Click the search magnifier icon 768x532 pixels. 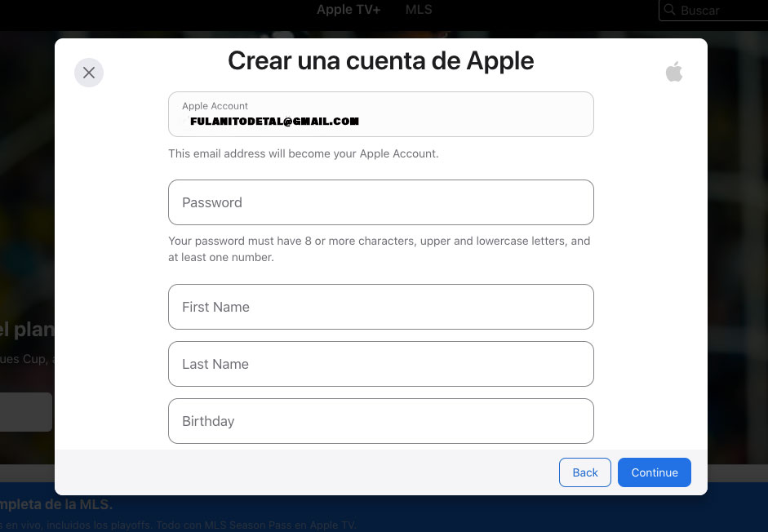[x=669, y=9]
